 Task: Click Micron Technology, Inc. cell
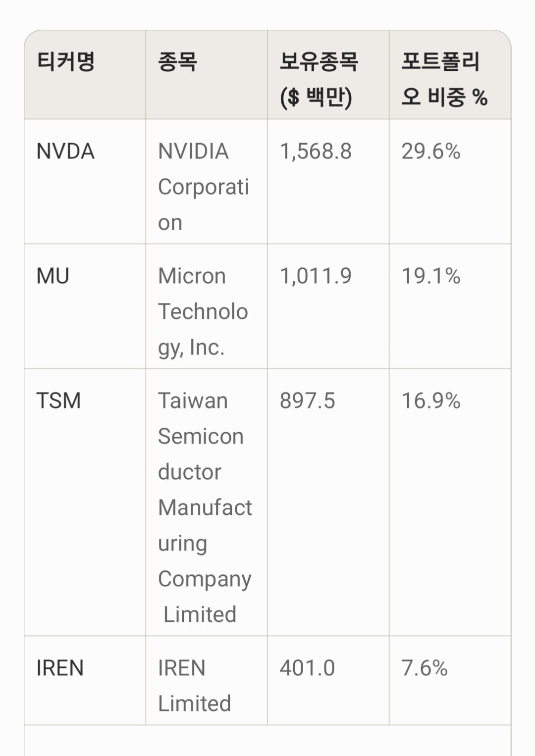207,306
